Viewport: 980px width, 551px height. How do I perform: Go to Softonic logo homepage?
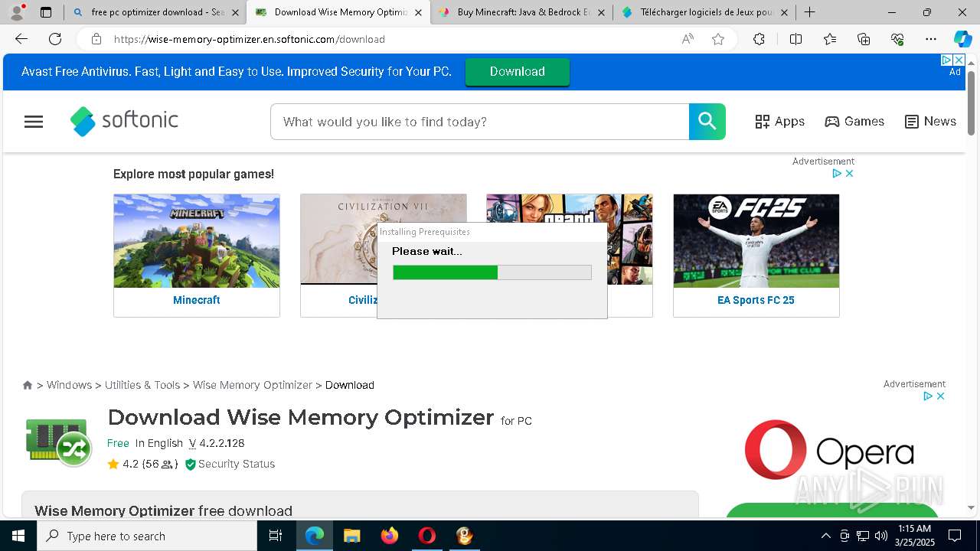pyautogui.click(x=124, y=121)
